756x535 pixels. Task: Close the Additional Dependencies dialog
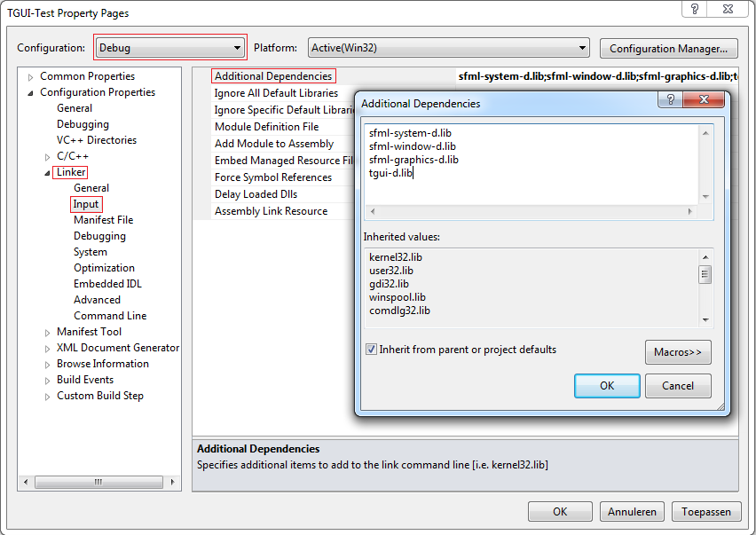[704, 99]
